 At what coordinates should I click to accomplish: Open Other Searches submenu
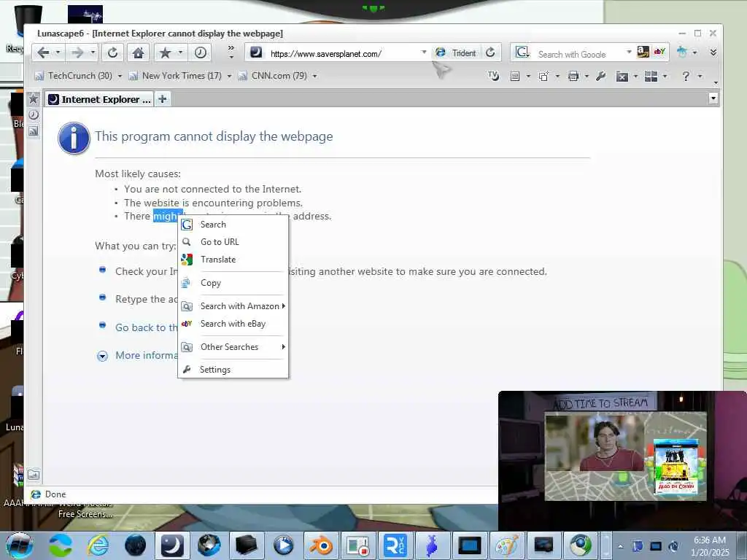point(233,347)
